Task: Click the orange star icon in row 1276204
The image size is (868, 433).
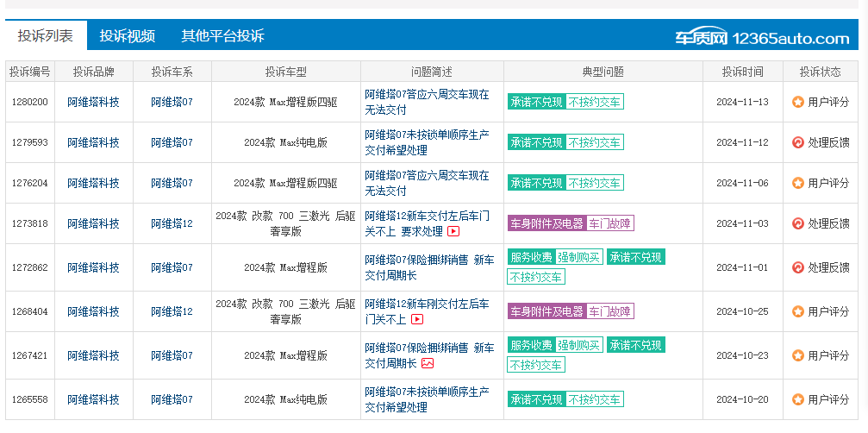Action: 797,183
